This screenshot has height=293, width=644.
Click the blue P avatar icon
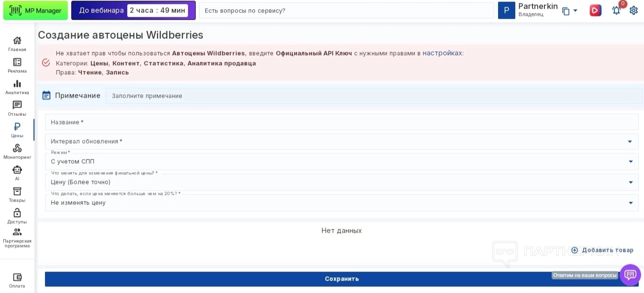click(507, 11)
